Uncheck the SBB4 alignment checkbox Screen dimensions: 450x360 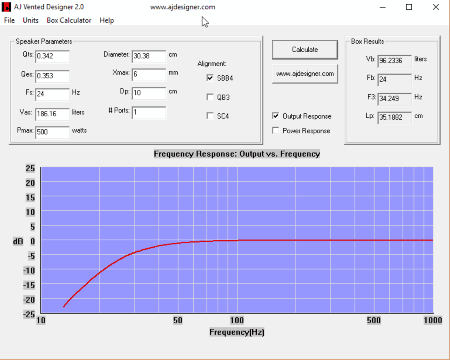pos(210,78)
